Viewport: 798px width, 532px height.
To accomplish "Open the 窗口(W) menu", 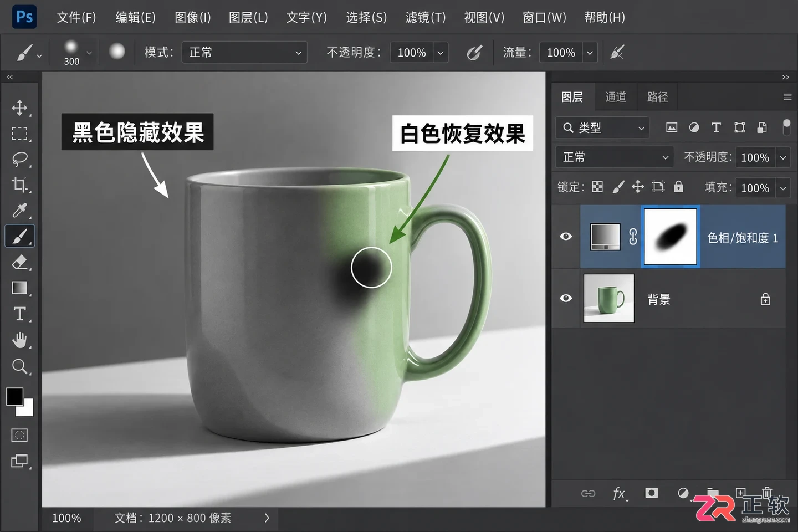I will coord(545,17).
